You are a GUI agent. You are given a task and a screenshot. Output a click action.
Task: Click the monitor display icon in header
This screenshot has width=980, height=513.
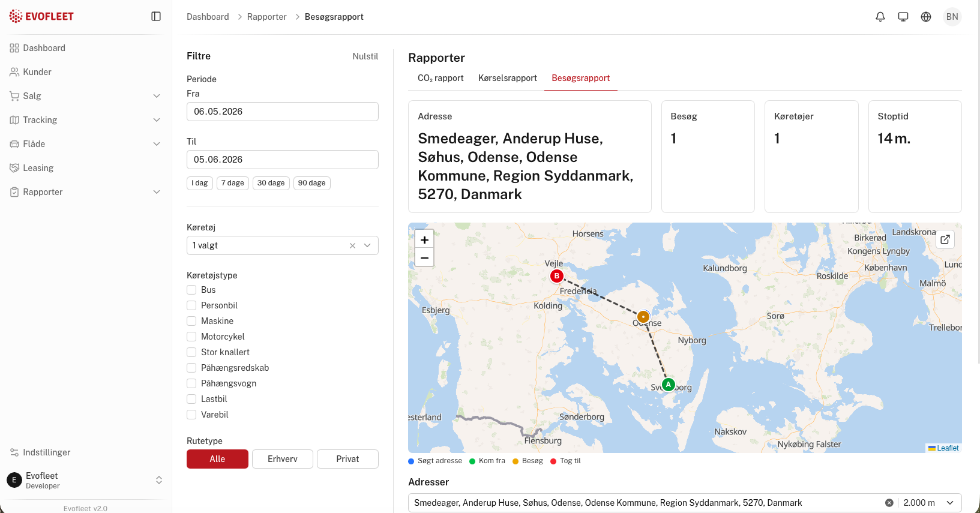click(903, 17)
